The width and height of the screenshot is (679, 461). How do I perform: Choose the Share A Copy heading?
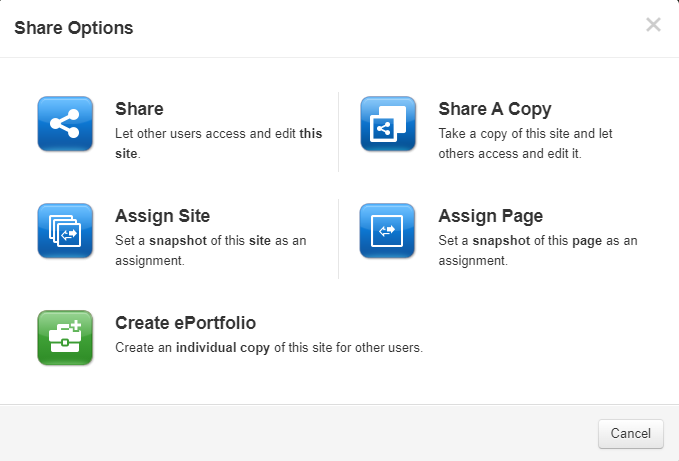(x=495, y=109)
